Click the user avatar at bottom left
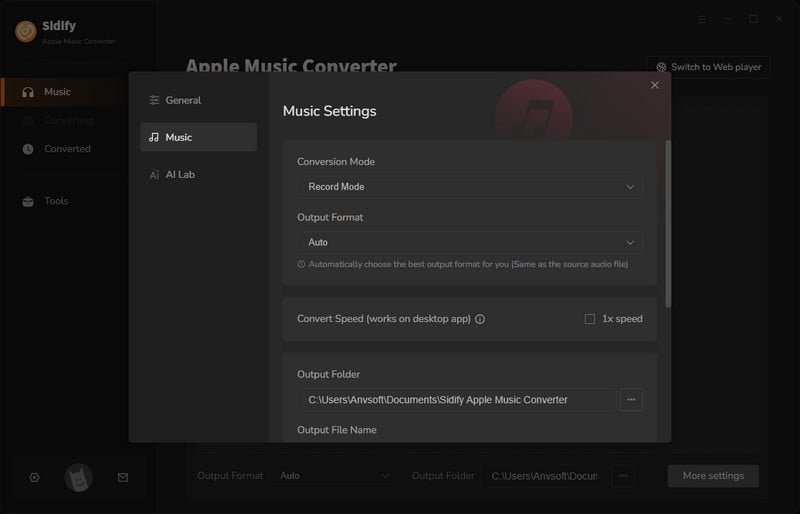800x514 pixels. coord(79,478)
